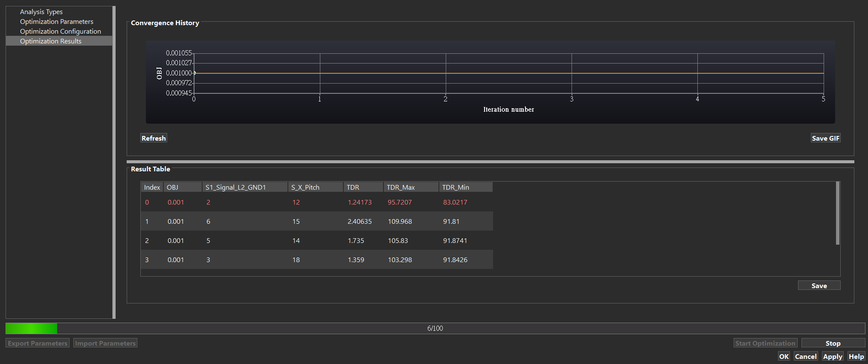Click the S1_Signal_L2_GND1 column header

245,187
